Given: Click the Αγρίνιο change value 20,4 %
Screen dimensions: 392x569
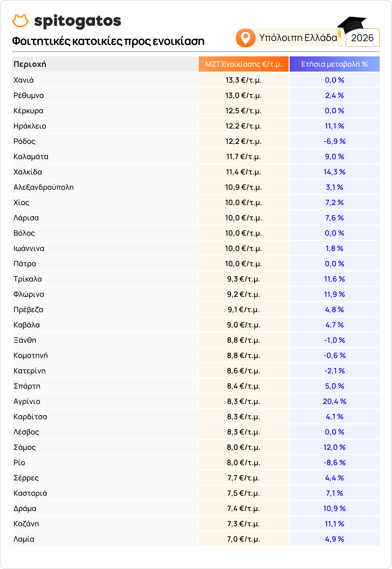Looking at the screenshot, I should coord(334,401).
